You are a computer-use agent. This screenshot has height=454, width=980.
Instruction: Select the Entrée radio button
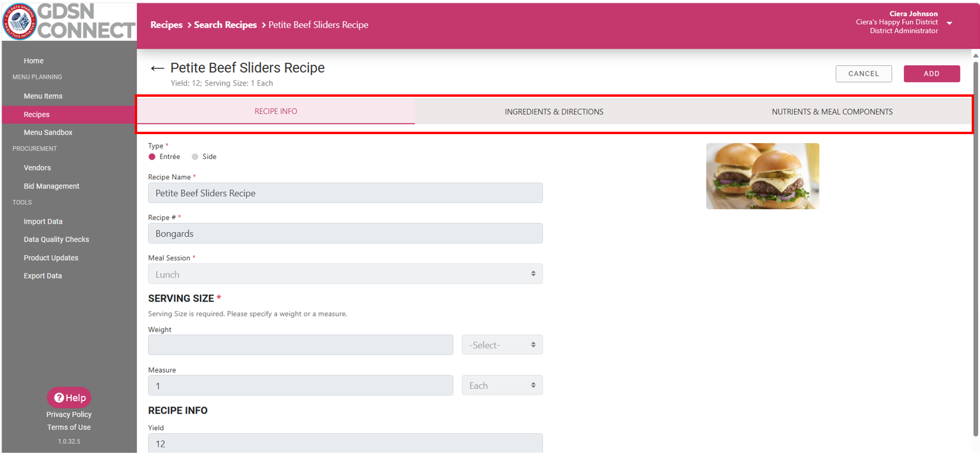pyautogui.click(x=152, y=157)
